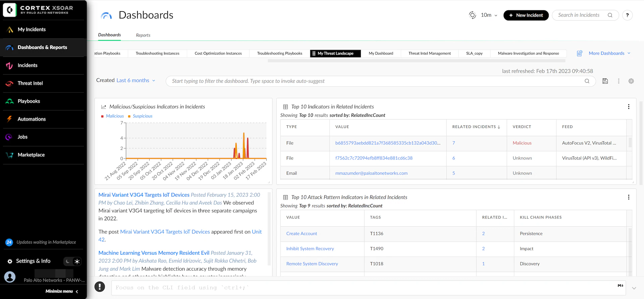Screen dimensions: 644x299
Task: Switch to the Reports tab
Action: click(143, 35)
